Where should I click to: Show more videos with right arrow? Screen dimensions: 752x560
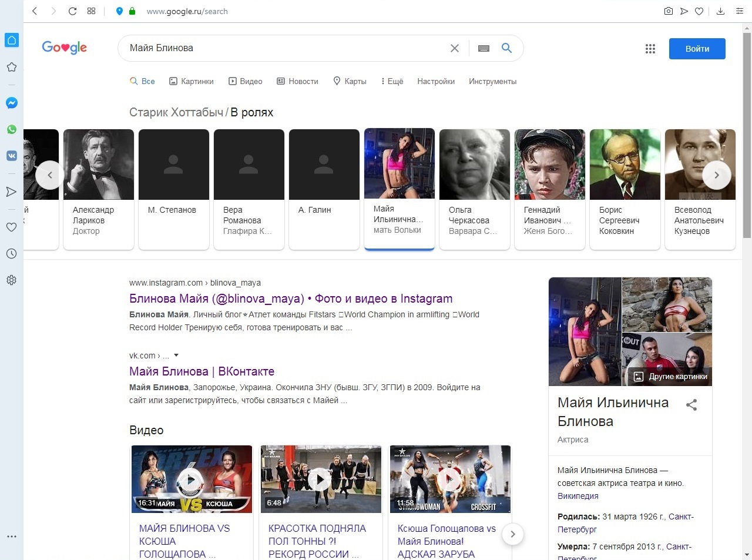[513, 534]
